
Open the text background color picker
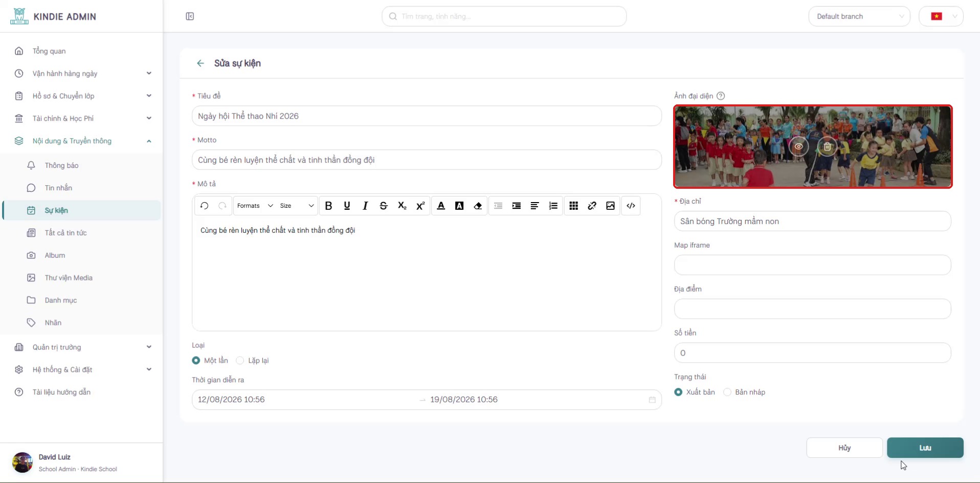click(459, 206)
